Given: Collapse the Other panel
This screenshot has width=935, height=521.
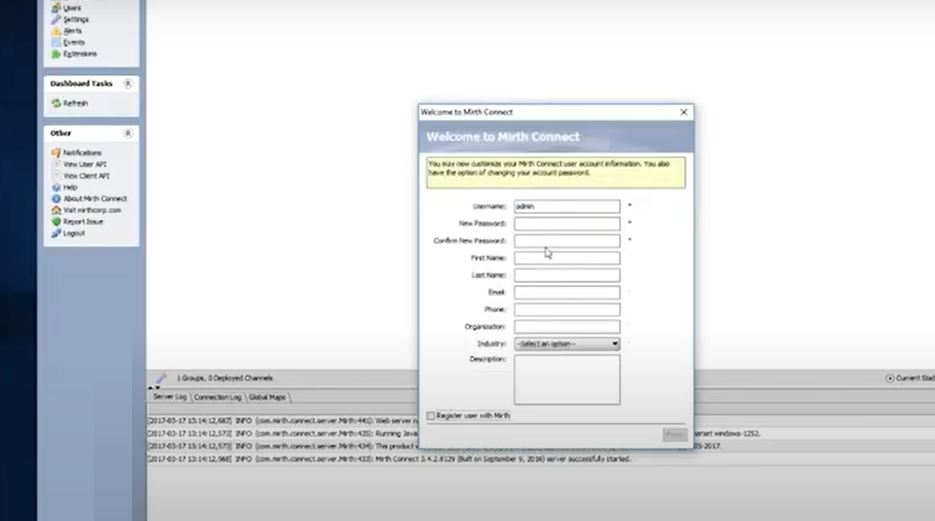Looking at the screenshot, I should 128,133.
